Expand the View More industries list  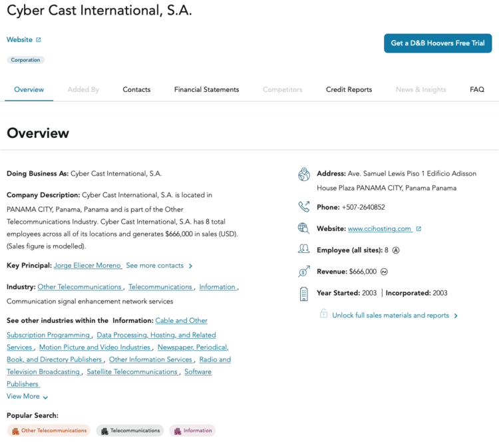27,397
